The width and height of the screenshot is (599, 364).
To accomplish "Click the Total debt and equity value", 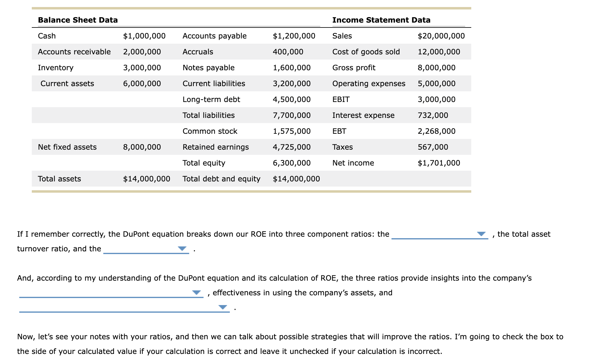I will point(296,179).
